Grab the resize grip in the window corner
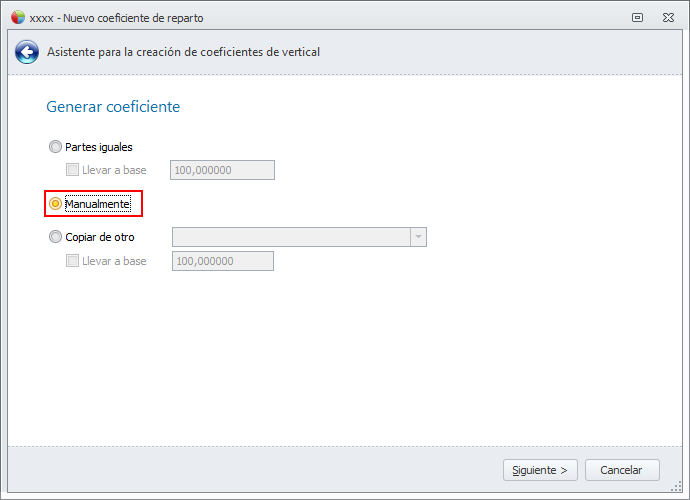 click(x=676, y=486)
